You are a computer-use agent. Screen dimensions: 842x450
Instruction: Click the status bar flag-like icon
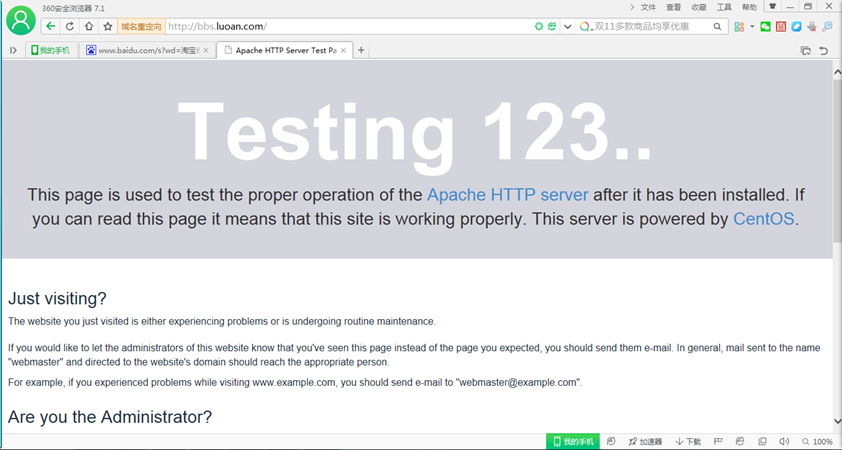pyautogui.click(x=718, y=441)
